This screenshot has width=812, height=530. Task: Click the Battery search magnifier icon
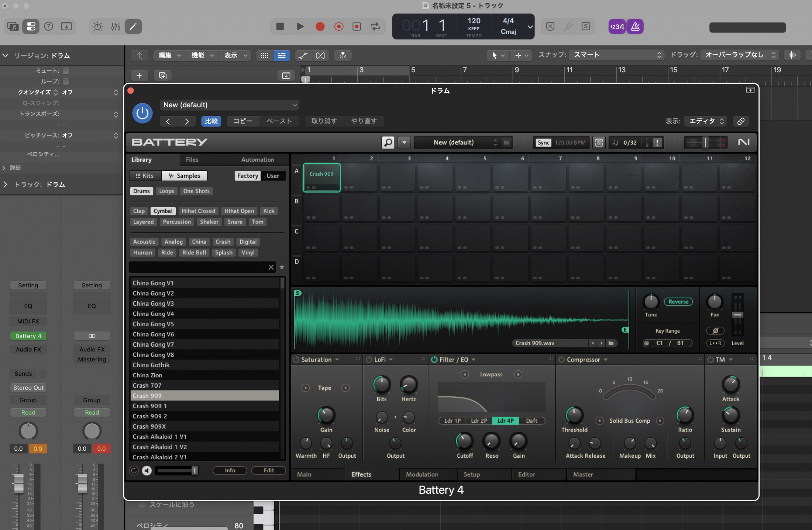coord(388,142)
